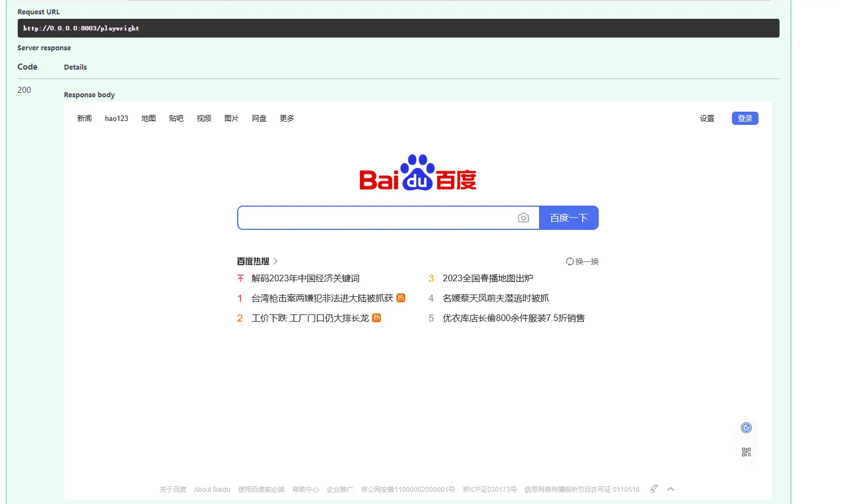Click 京ICP证030173号 footer link
The width and height of the screenshot is (842, 504).
pos(490,490)
